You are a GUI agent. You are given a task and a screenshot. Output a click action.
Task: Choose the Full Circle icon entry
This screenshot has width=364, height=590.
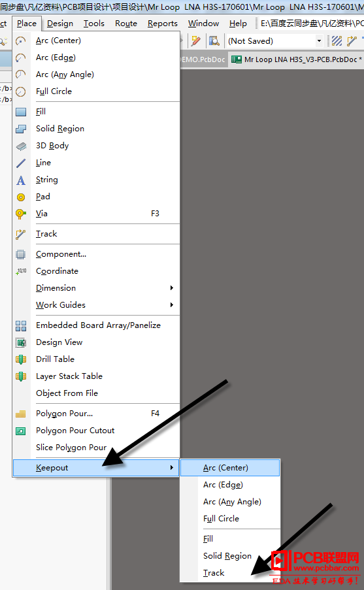(x=21, y=91)
